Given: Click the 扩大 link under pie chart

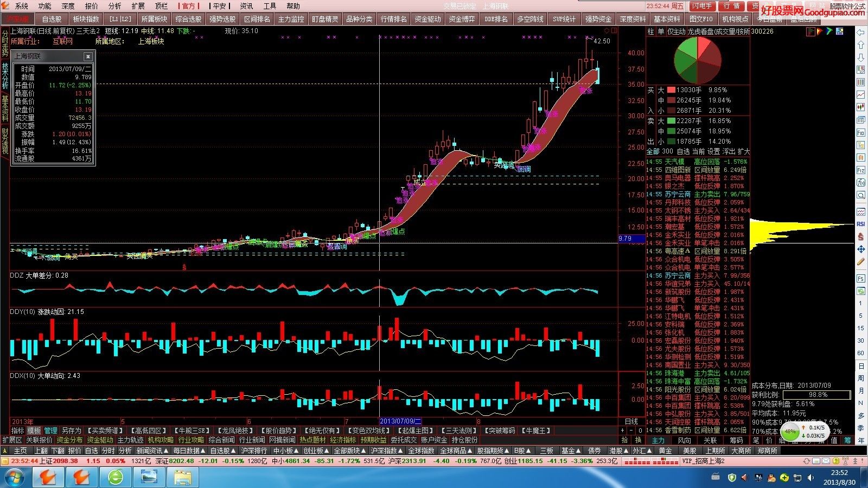Looking at the screenshot, I should (x=744, y=151).
